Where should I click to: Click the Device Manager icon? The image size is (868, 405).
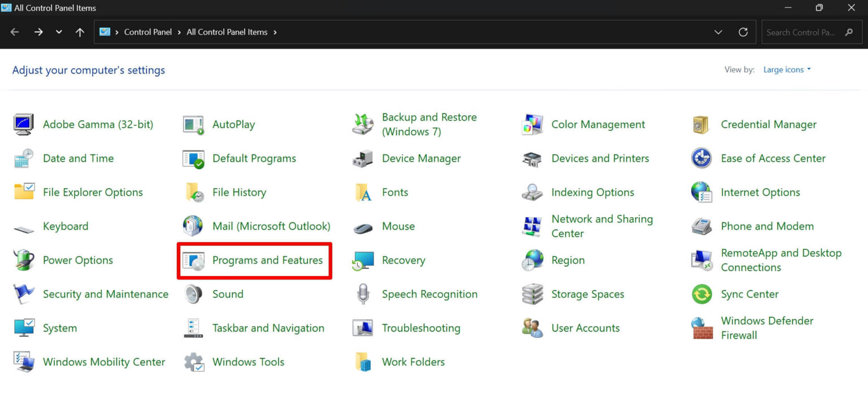click(x=363, y=159)
